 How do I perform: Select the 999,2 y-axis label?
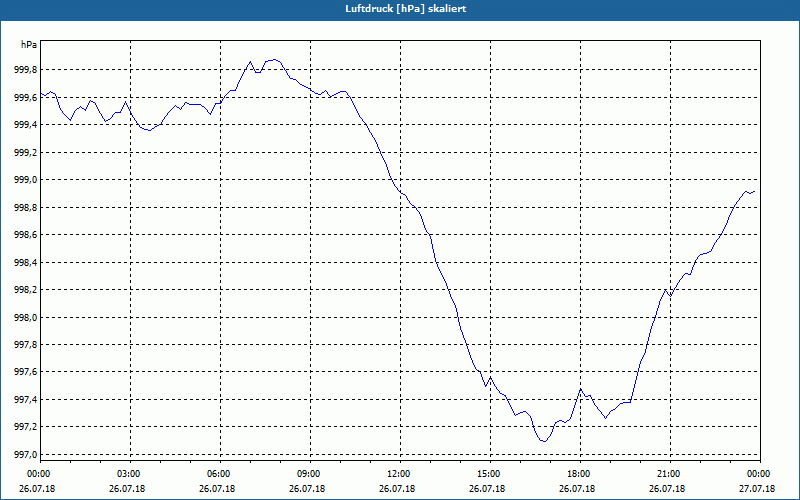pos(26,153)
